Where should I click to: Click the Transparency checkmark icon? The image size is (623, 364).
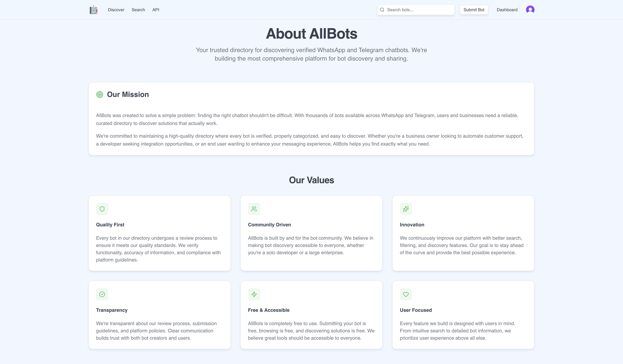(x=102, y=294)
